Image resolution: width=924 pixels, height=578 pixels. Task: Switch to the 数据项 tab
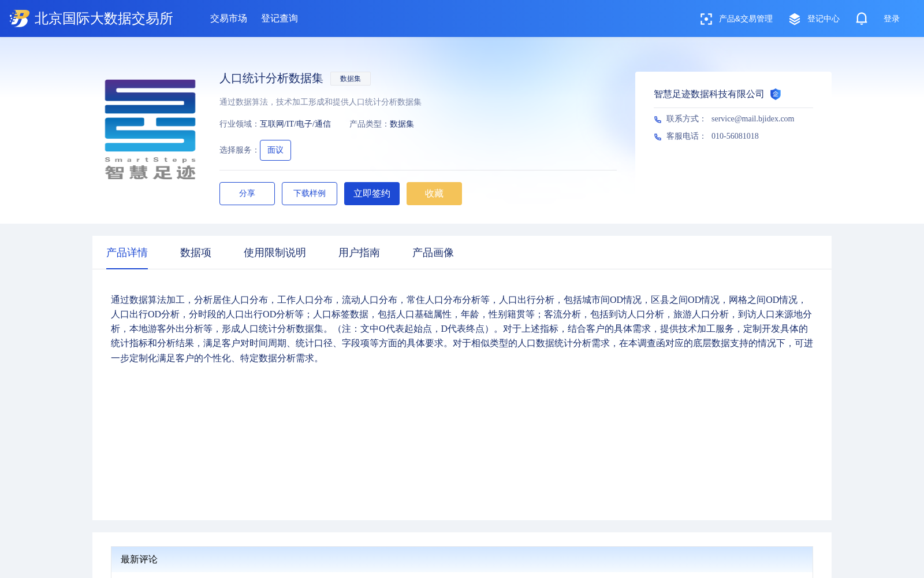(196, 253)
